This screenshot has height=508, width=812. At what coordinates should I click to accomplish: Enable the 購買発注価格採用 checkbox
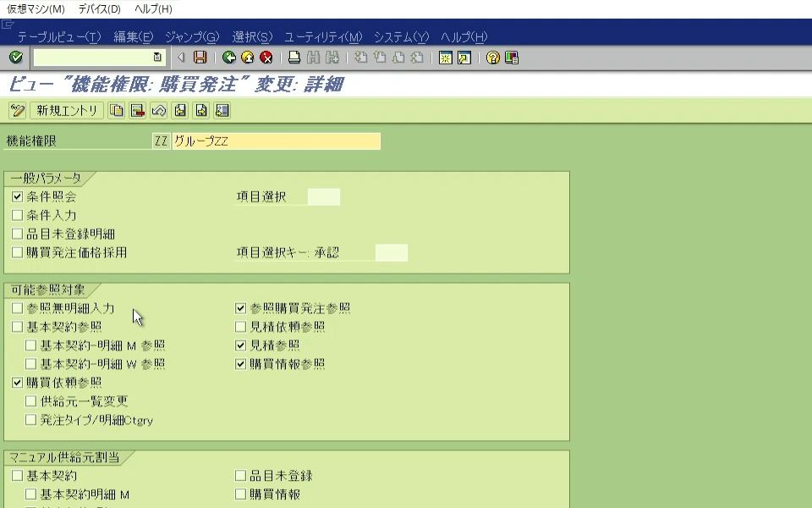[x=17, y=252]
